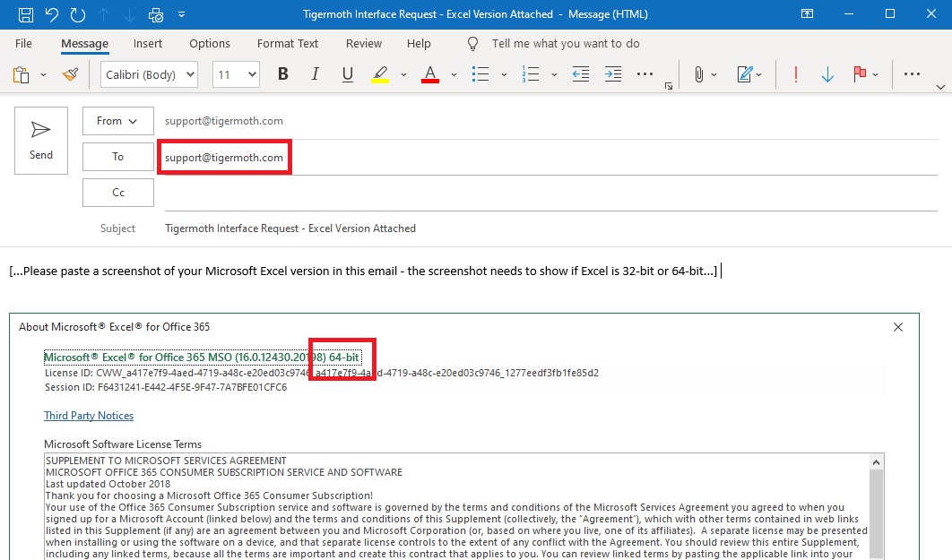Expand the Paste options dropdown
Viewport: 952px width, 560px height.
[x=43, y=74]
